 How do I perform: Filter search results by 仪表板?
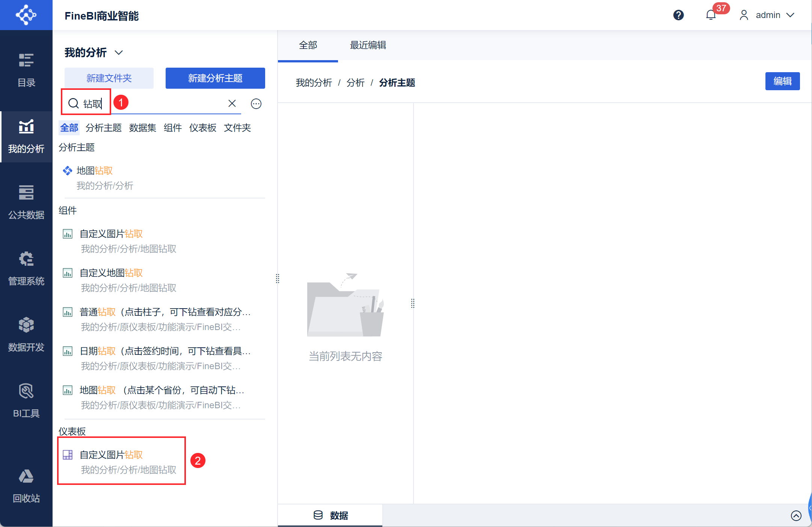coord(203,128)
